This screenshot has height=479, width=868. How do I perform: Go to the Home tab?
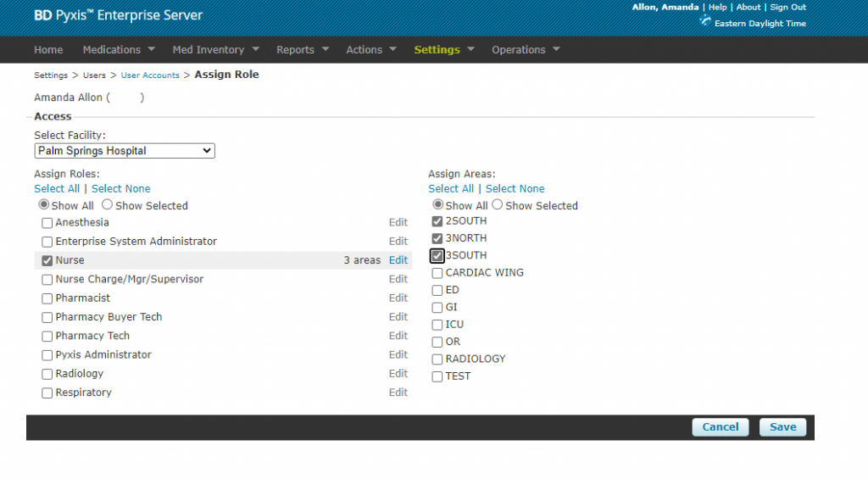pyautogui.click(x=48, y=50)
